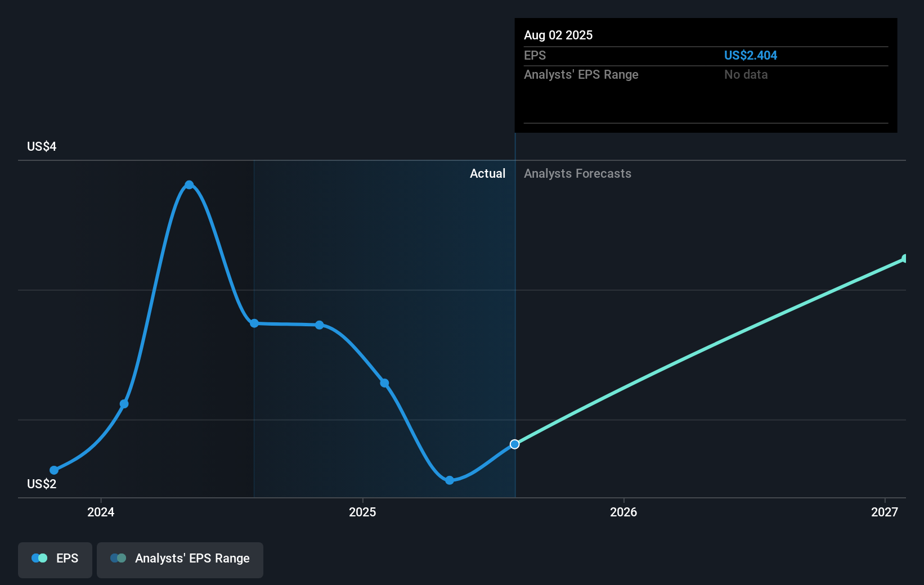Click the peak EPS data point near US$4
This screenshot has width=924, height=585.
point(189,184)
